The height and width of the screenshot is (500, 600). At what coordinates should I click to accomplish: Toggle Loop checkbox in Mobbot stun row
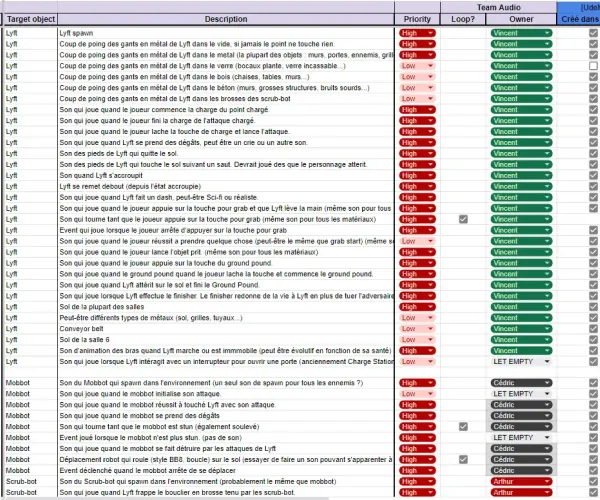(x=463, y=426)
